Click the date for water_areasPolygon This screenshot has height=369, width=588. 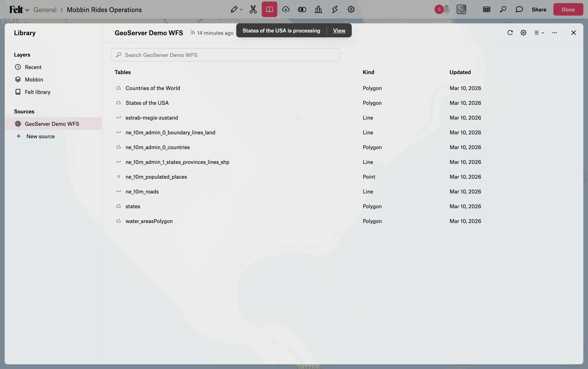pyautogui.click(x=465, y=221)
